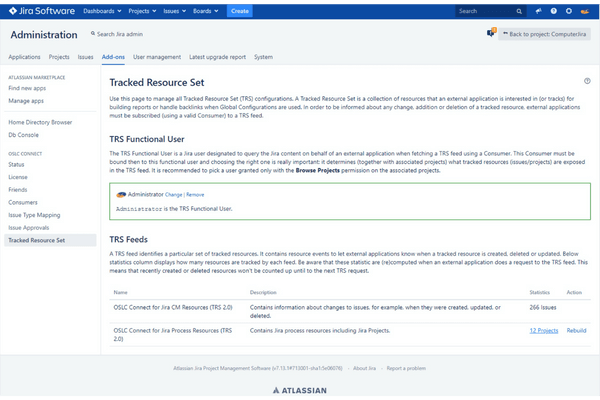Open Db Console in sidebar
The height and width of the screenshot is (400, 600).
click(23, 135)
